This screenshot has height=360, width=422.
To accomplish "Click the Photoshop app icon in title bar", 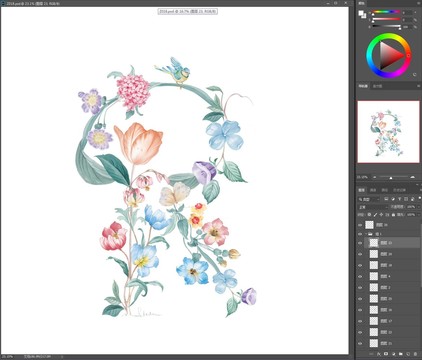I will [x=3, y=3].
